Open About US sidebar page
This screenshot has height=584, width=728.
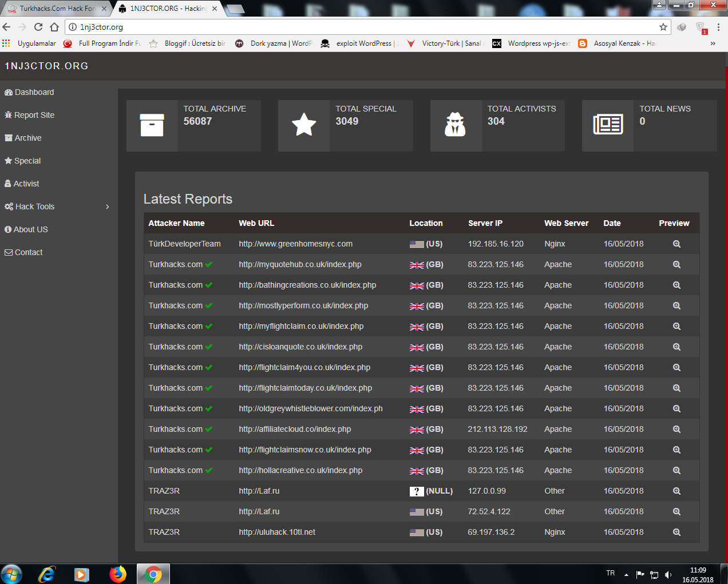pyautogui.click(x=26, y=229)
